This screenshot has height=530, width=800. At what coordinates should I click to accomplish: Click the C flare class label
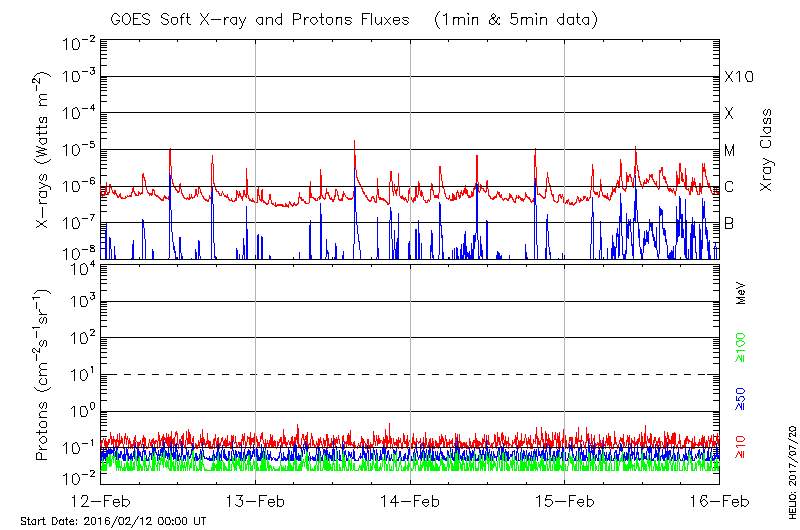click(729, 187)
